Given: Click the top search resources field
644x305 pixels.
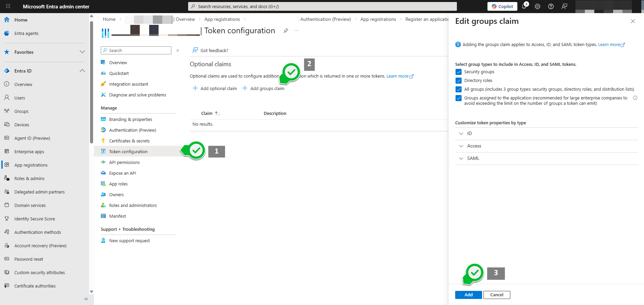Looking at the screenshot, I should [323, 6].
